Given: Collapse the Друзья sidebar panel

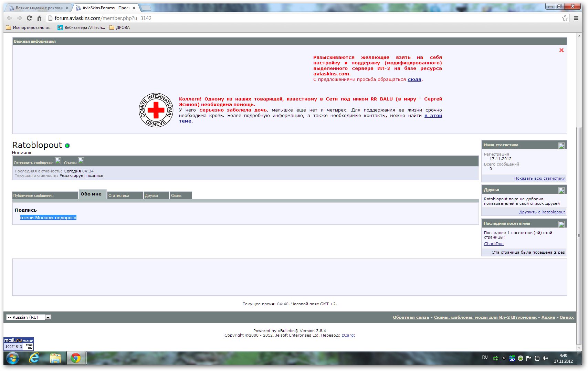Looking at the screenshot, I should pyautogui.click(x=561, y=190).
